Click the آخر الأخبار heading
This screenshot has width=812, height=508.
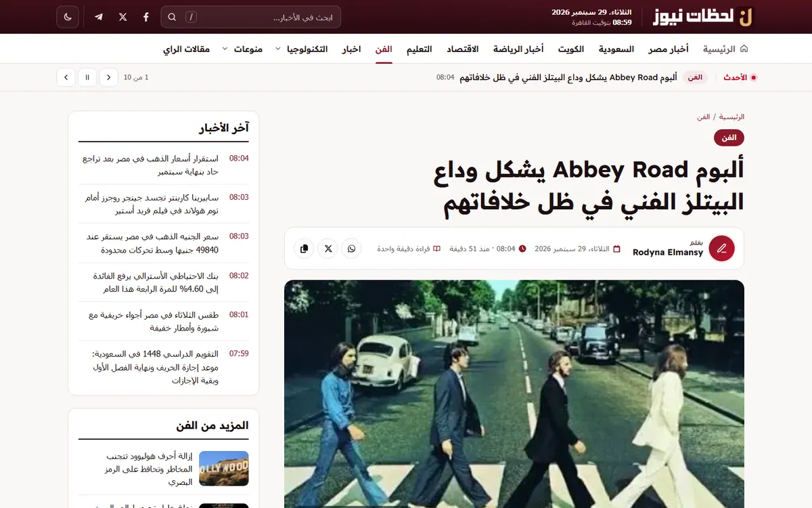tap(224, 127)
